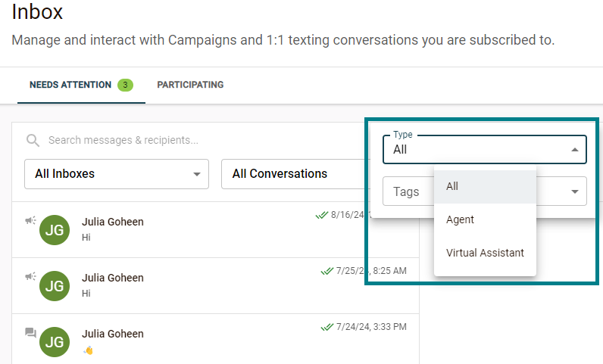
Task: Select All in the Type list
Action: [453, 186]
